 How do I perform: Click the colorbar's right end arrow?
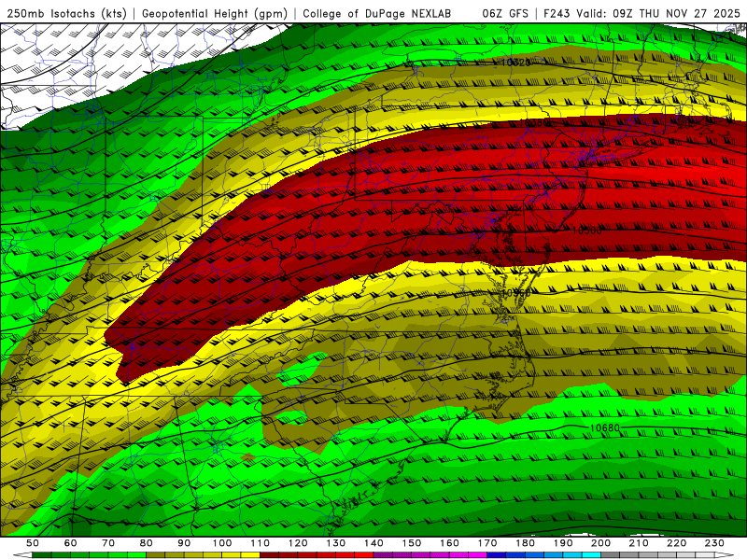coord(725,555)
